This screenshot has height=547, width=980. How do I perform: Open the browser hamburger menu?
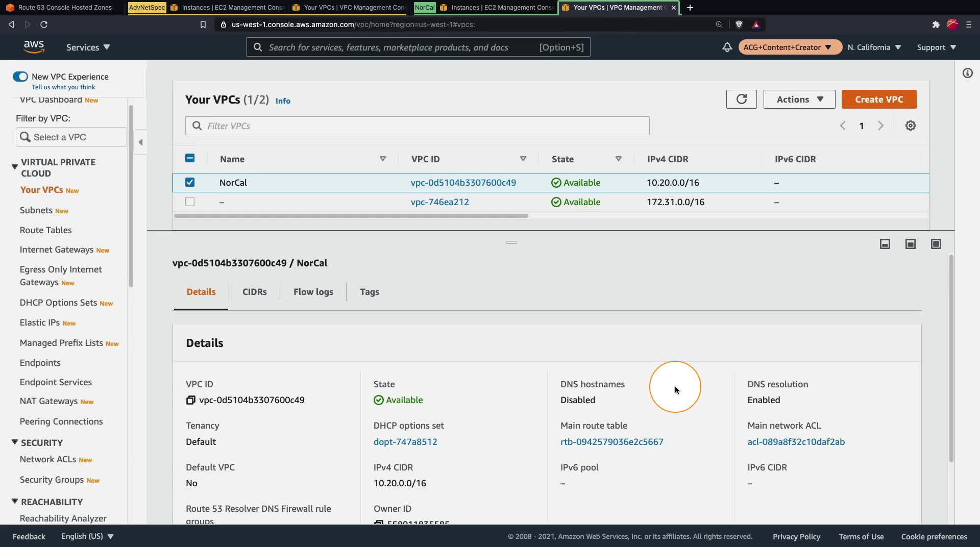point(969,24)
